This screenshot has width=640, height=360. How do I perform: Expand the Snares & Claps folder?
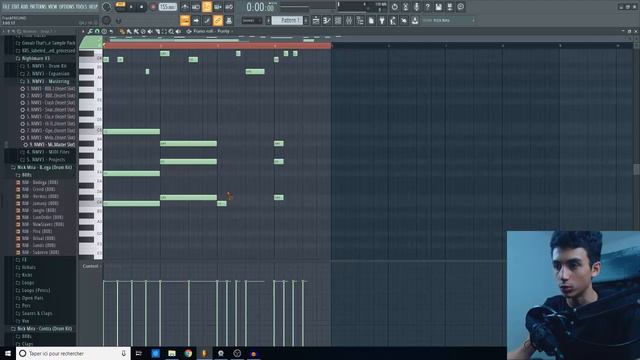(37, 313)
